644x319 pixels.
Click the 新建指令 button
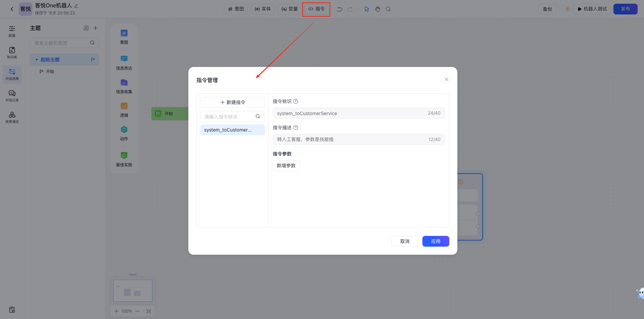coord(232,102)
